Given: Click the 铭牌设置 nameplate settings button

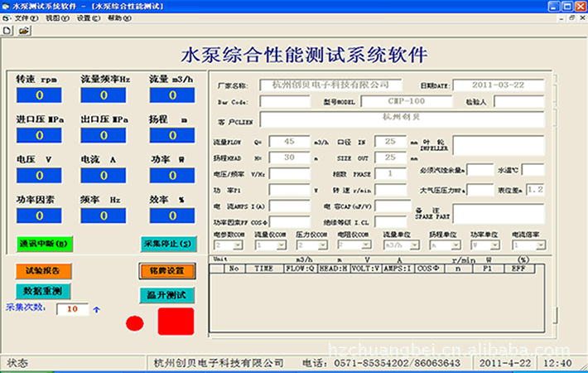Looking at the screenshot, I should tap(166, 270).
